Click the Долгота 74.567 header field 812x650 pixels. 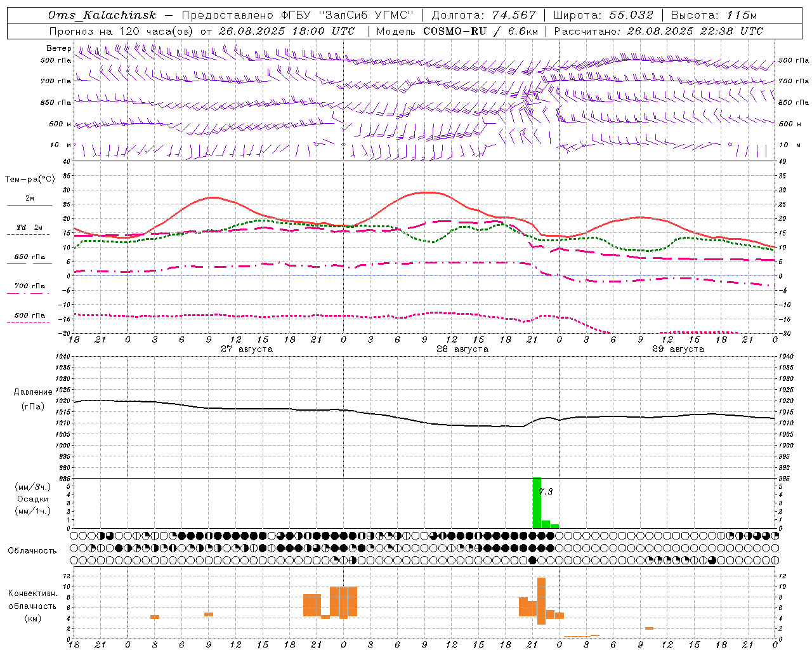[483, 15]
